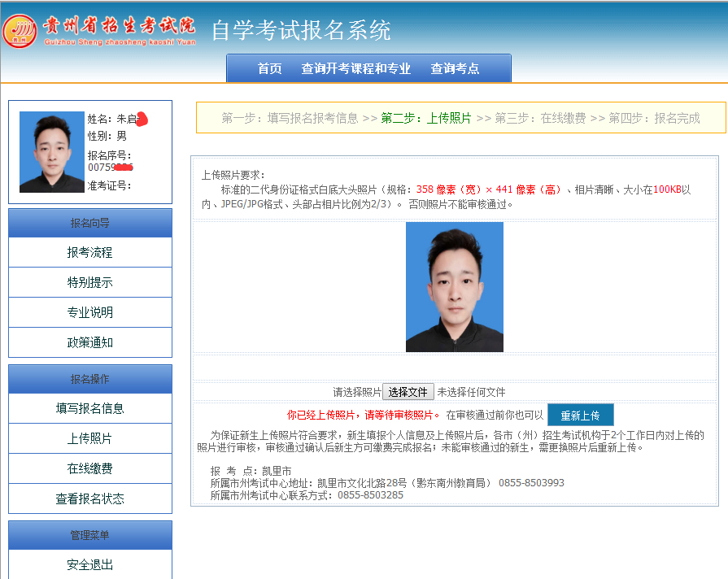Select 上传照片 in the sidebar menu

(90, 439)
